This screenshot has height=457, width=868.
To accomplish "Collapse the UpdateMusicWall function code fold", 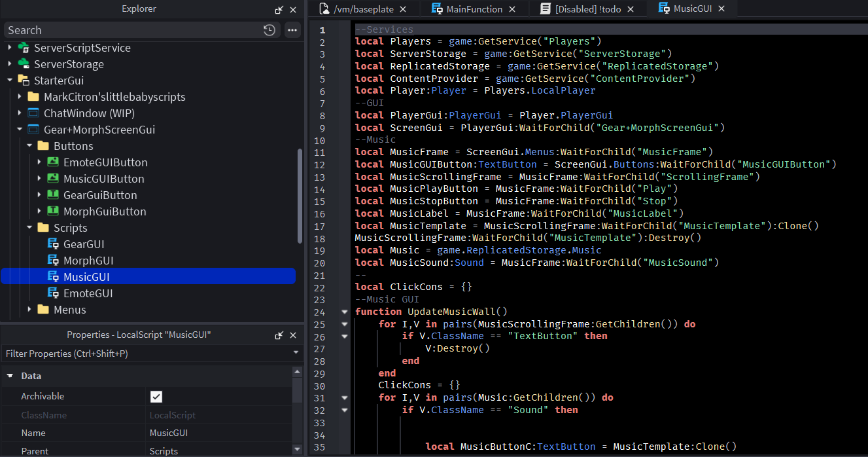I will coord(345,312).
